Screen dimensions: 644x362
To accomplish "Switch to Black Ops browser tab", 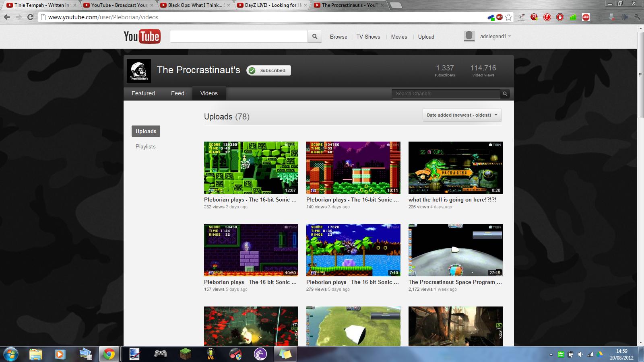I will (196, 5).
